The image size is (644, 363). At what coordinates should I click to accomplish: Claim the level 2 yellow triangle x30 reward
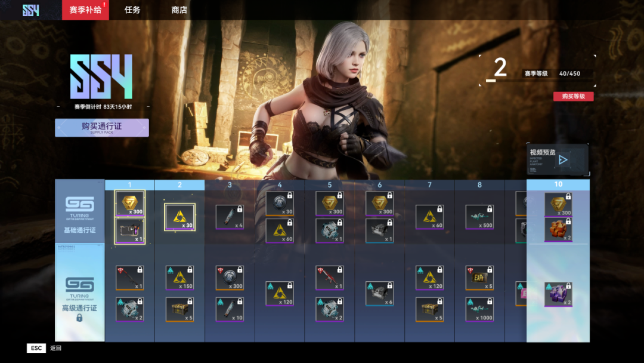tap(179, 217)
